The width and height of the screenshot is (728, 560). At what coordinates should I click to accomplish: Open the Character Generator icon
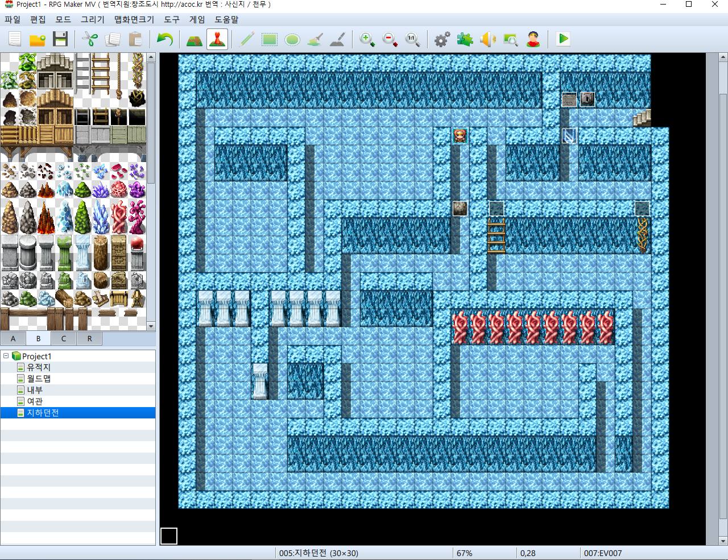click(x=533, y=39)
